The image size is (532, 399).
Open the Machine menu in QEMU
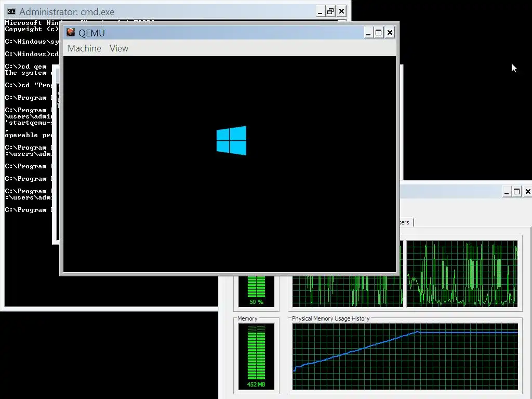[x=84, y=48]
